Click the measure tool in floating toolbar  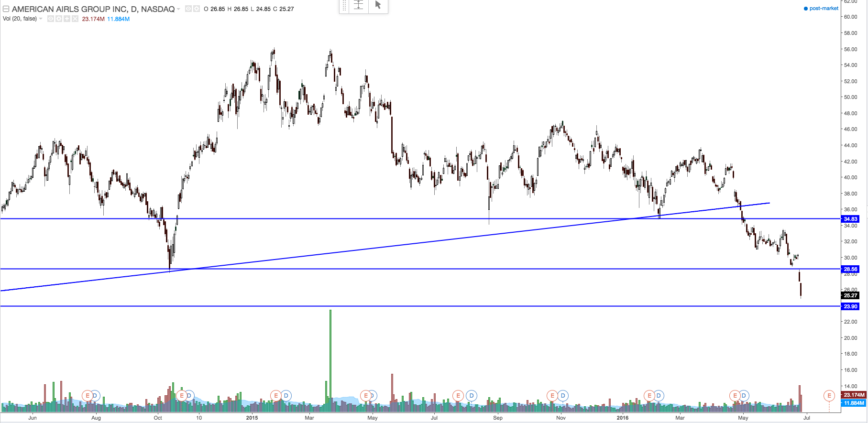(x=359, y=5)
